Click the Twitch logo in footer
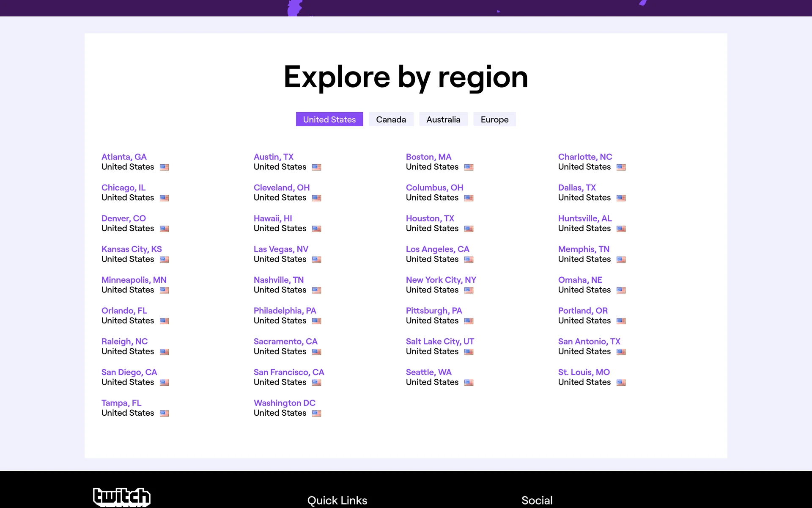The image size is (812, 508). (x=122, y=497)
